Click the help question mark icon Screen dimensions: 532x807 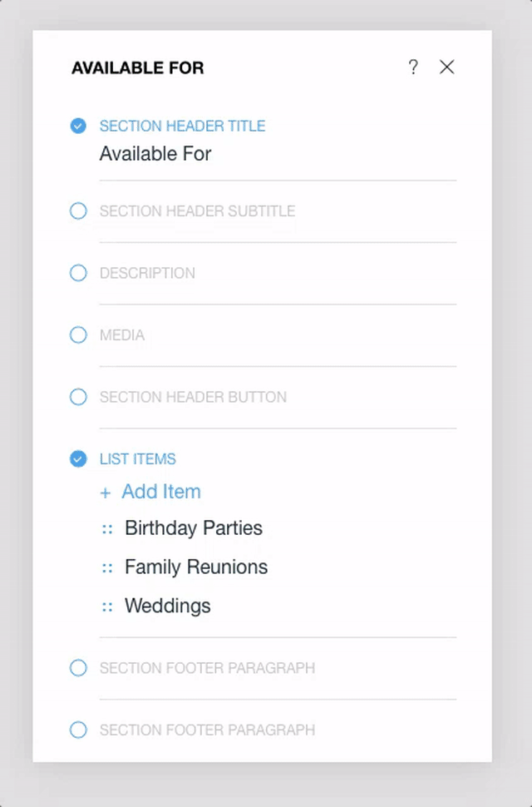coord(413,67)
